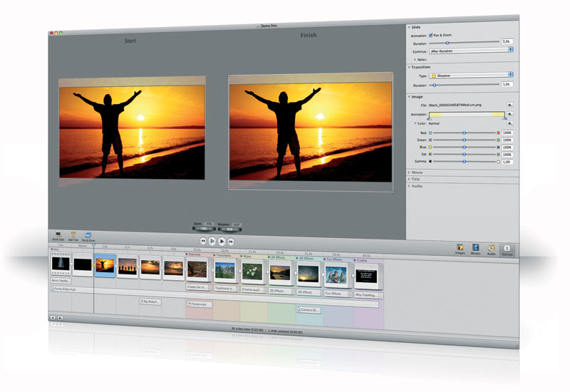
Task: Click the gear button next to File
Action: pyautogui.click(x=509, y=105)
